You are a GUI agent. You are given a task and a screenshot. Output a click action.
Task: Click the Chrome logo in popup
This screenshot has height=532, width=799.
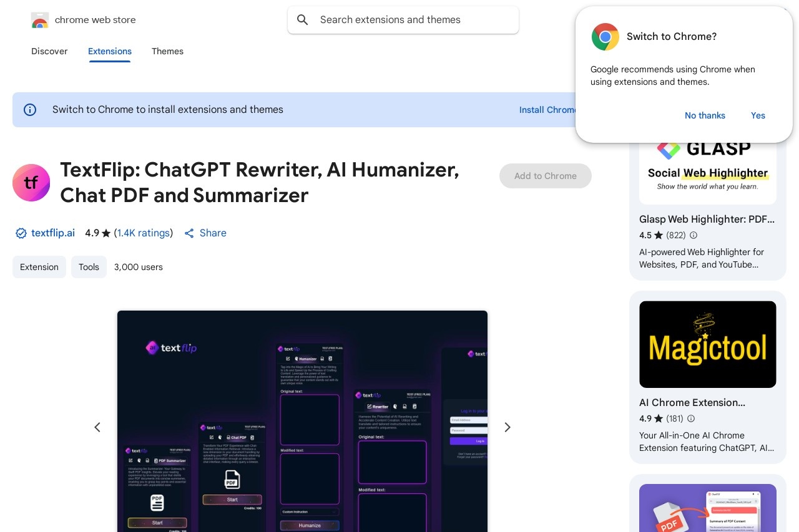pyautogui.click(x=605, y=37)
